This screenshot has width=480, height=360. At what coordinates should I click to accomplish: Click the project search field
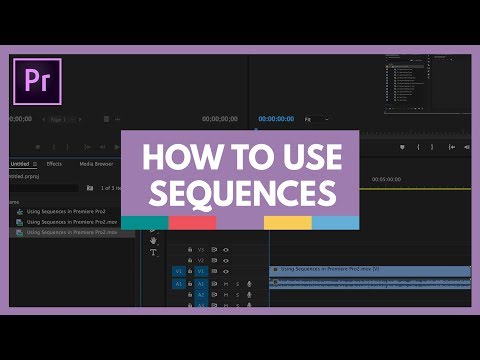coord(44,188)
